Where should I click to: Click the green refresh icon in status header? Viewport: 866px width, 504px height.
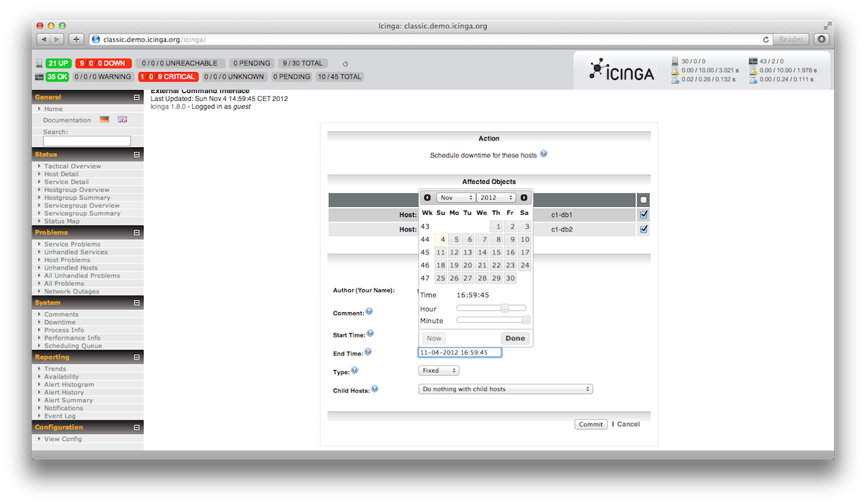345,64
